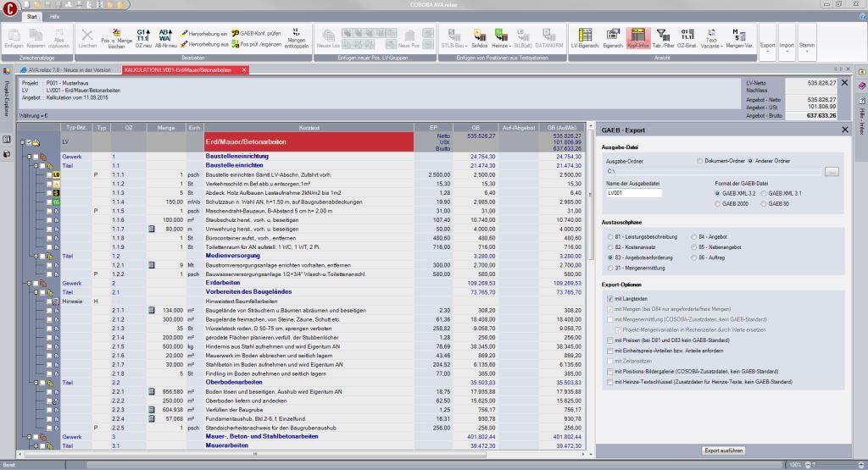Switch to the Hilfe ribbon tab
This screenshot has width=868, height=470.
[x=54, y=17]
